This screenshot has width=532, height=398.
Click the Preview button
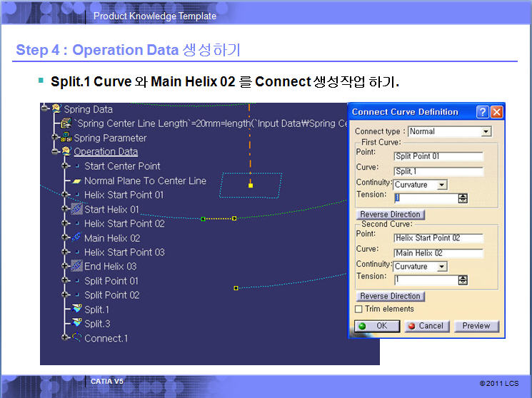[x=476, y=326]
